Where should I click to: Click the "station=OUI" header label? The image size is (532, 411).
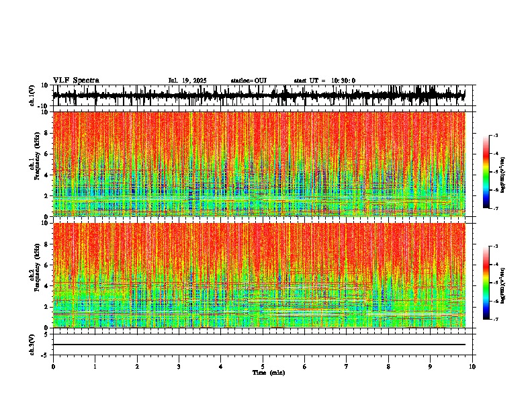[x=249, y=81]
